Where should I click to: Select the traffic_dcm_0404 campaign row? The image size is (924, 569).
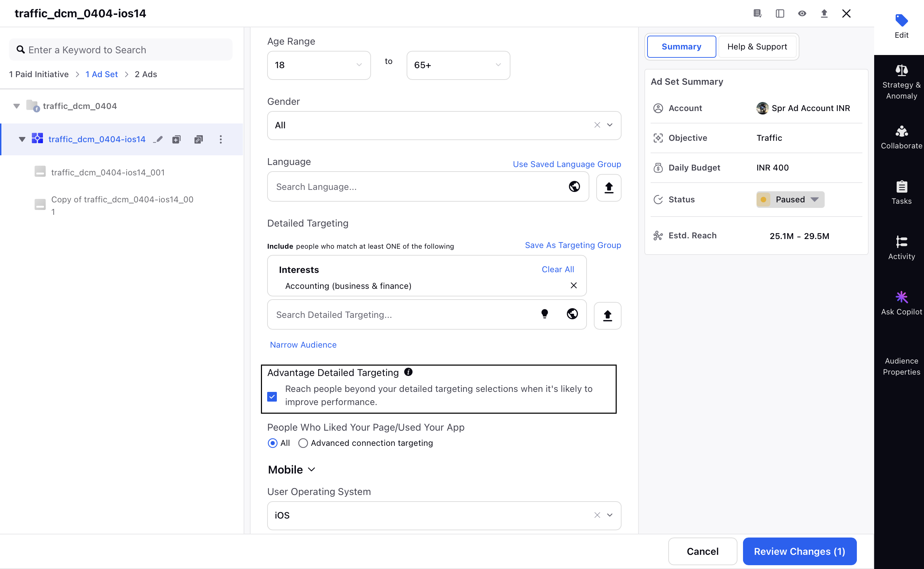point(80,106)
